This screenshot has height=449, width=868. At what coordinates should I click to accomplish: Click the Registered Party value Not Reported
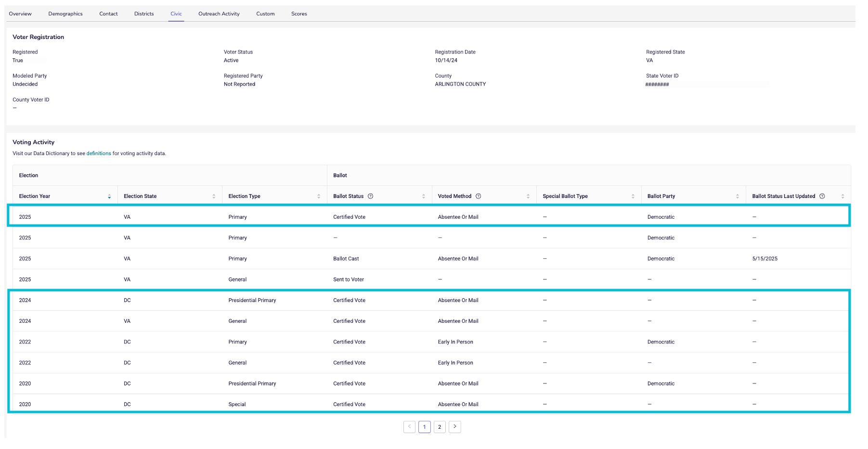[x=239, y=84]
